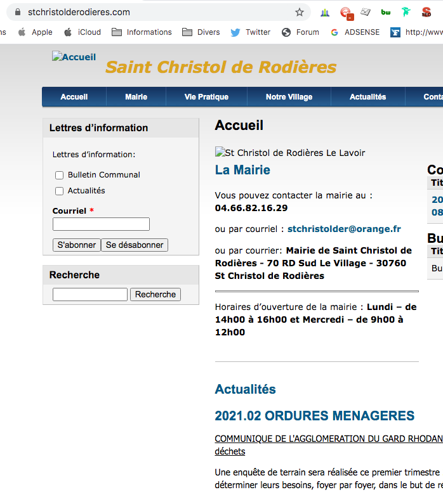The height and width of the screenshot is (504, 443).
Task: Open the 2021.02 ORDURES MENAGERES article
Action: [x=314, y=416]
